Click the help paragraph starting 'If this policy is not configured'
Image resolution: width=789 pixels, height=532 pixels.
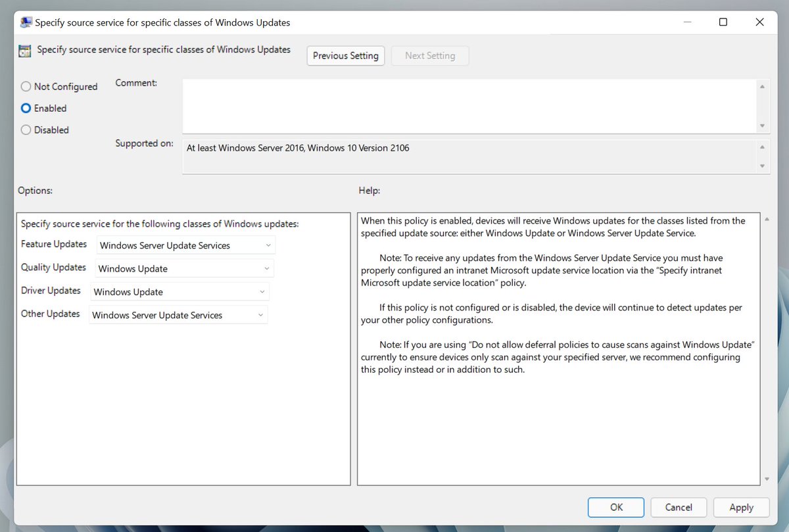click(552, 314)
